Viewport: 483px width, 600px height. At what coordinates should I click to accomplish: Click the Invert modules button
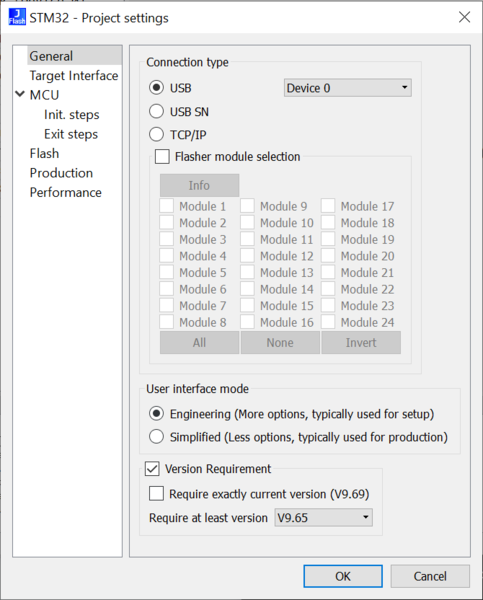pyautogui.click(x=361, y=342)
